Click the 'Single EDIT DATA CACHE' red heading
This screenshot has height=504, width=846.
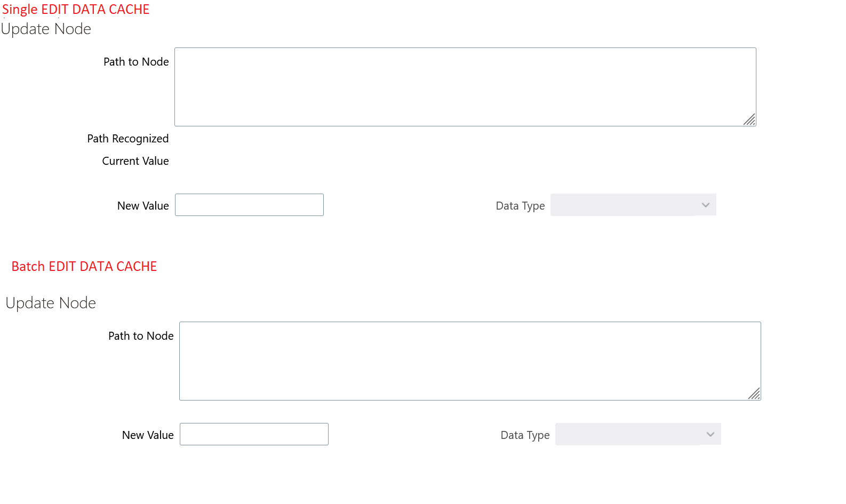pyautogui.click(x=76, y=10)
